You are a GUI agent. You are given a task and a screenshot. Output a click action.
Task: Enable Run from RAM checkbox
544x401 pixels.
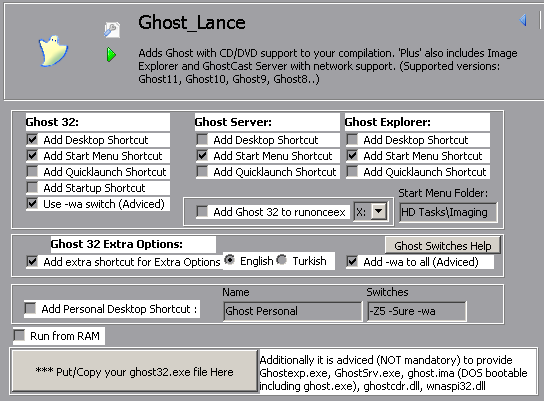(x=19, y=336)
